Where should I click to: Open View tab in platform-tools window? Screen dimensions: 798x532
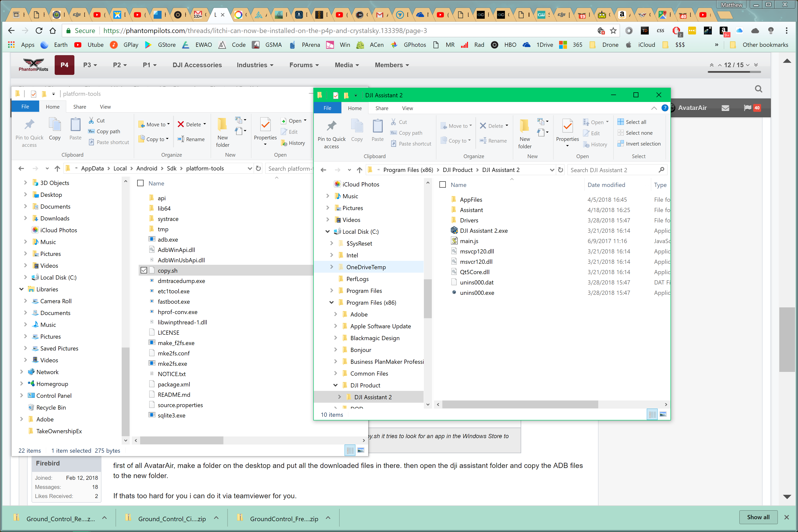pyautogui.click(x=105, y=107)
